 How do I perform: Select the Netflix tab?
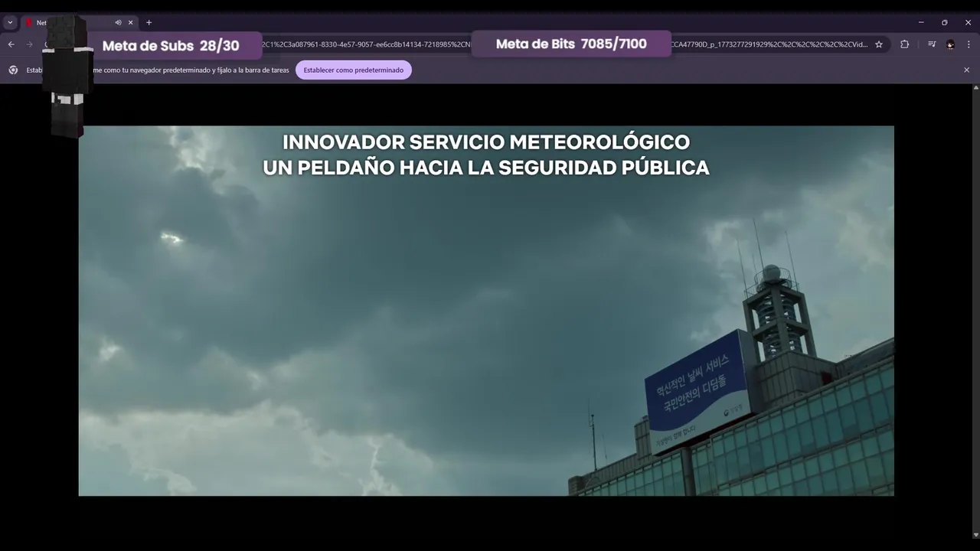[x=80, y=23]
